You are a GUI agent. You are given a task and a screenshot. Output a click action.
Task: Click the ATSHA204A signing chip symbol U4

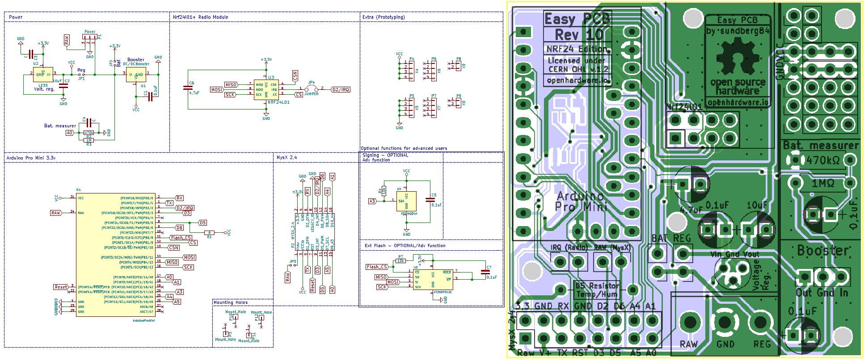pyautogui.click(x=406, y=201)
